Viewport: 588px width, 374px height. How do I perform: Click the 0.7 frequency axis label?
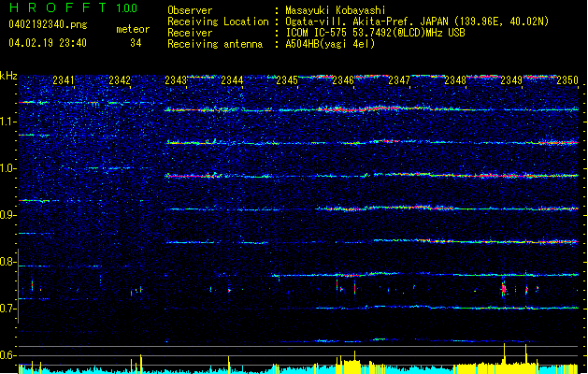(8, 309)
